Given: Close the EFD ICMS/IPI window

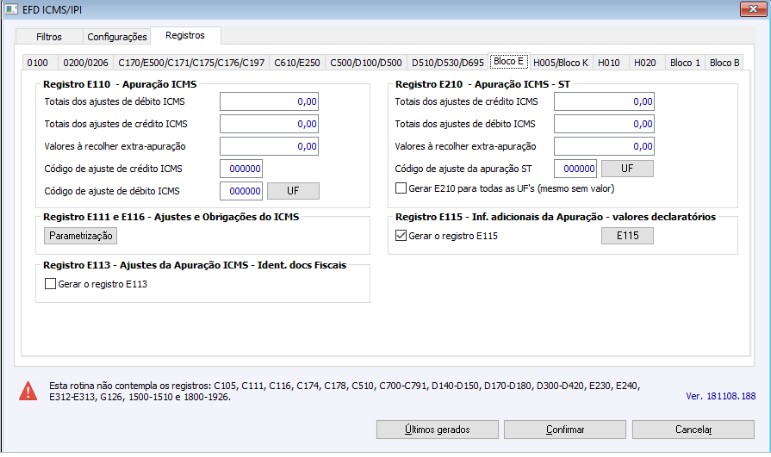Looking at the screenshot, I should click(x=753, y=9).
